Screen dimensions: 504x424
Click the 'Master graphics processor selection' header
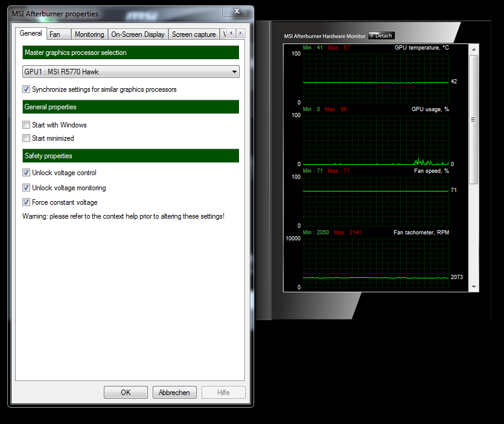pyautogui.click(x=131, y=53)
